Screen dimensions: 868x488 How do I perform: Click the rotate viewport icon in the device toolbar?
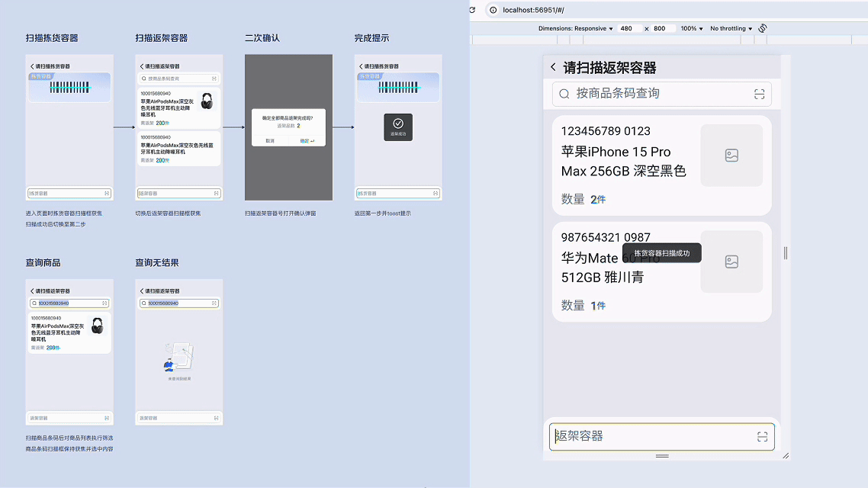coord(761,27)
